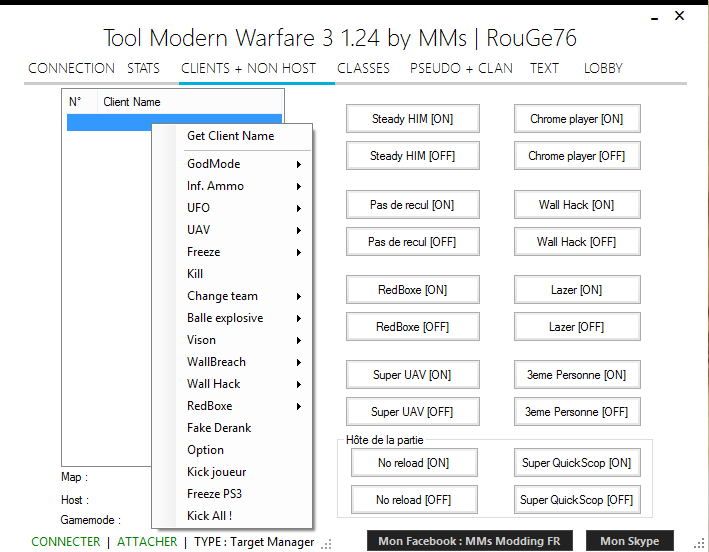Open the PSEUDO + CLAN tab
The height and width of the screenshot is (552, 709).
pos(461,68)
